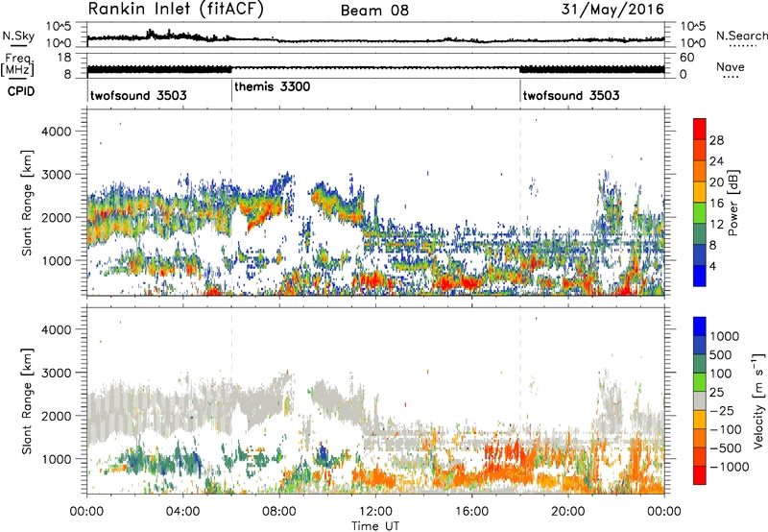
Task: Pick the red bottom segment of velocity colorbar
Action: 700,475
